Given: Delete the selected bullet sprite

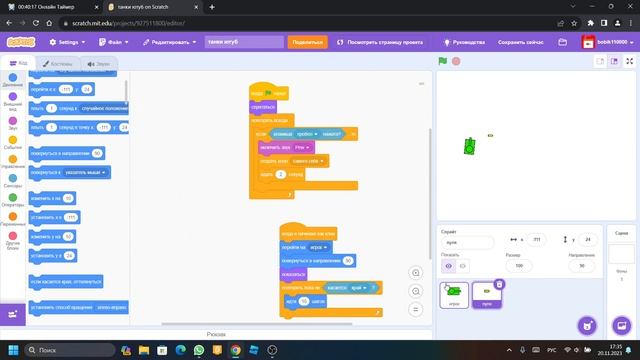Looking at the screenshot, I should (499, 284).
